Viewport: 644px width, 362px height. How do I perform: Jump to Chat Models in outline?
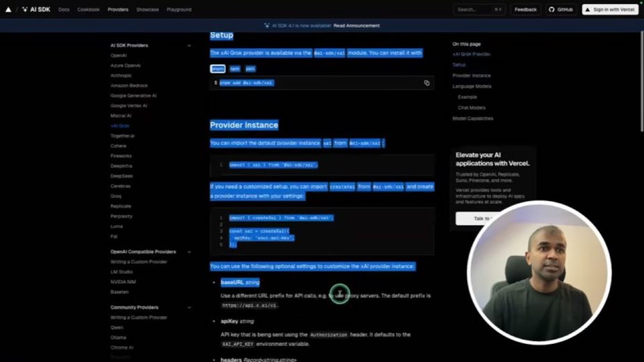tap(471, 107)
